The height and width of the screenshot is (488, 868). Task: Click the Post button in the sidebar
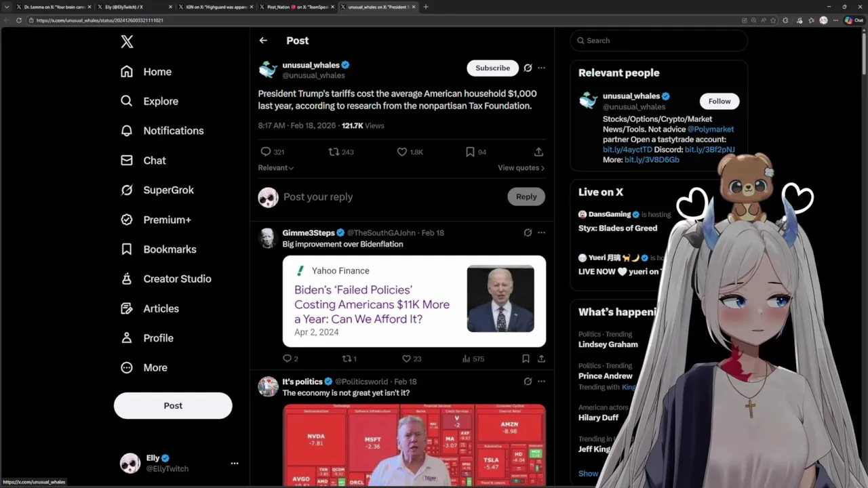173,405
